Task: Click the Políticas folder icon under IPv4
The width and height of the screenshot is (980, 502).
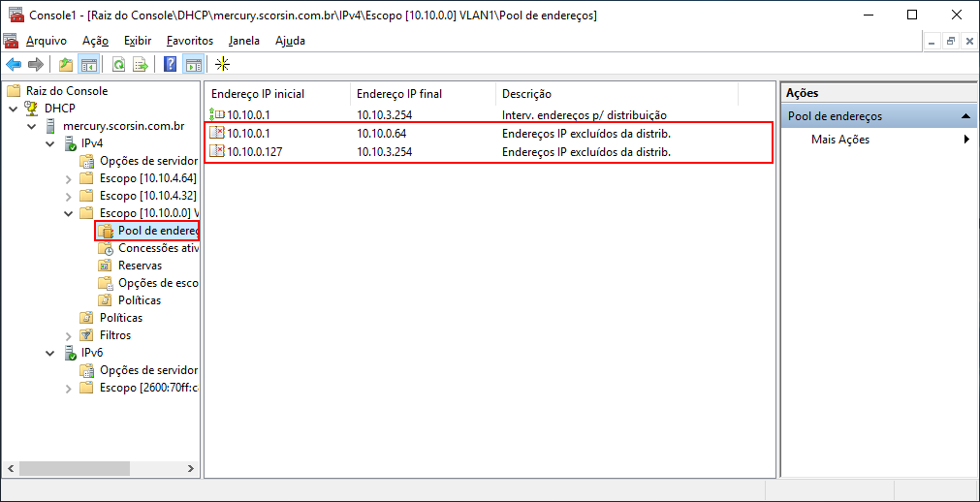Action: pos(87,318)
